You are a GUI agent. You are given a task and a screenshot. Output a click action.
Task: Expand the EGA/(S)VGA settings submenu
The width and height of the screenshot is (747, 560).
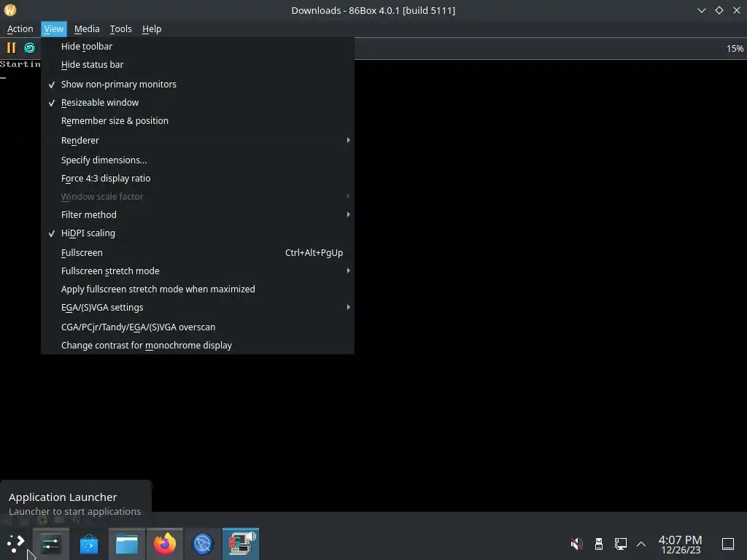click(197, 308)
